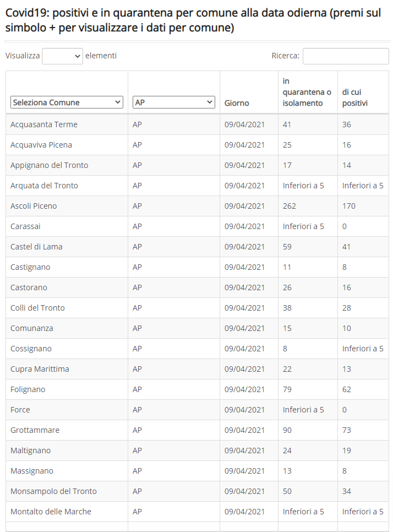
Task: Open the Seleziona Comune dropdown
Action: 67,102
